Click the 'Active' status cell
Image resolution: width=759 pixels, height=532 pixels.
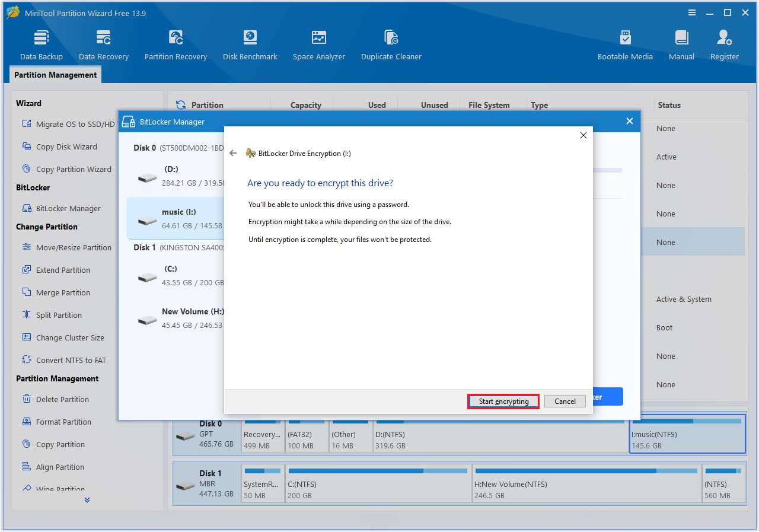tap(666, 157)
